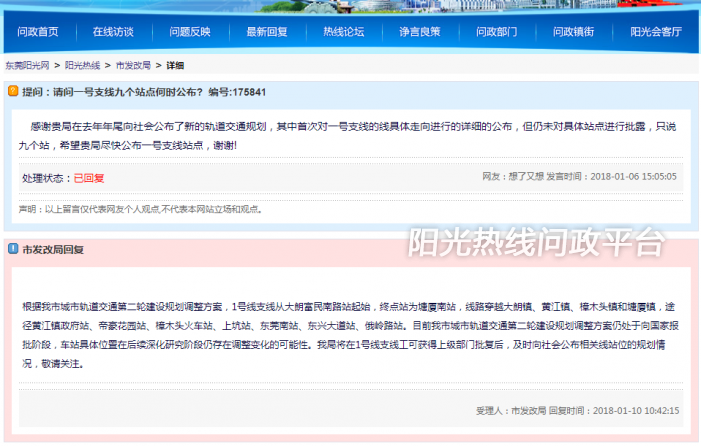Screen dimensions: 701x446
Task: Click the 市发改局回复 section heading
Action: click(x=53, y=249)
